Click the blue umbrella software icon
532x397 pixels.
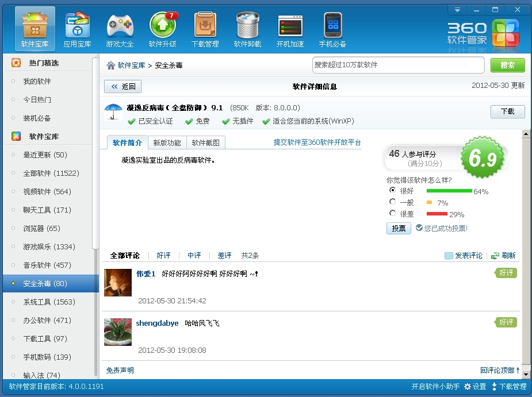coord(113,111)
